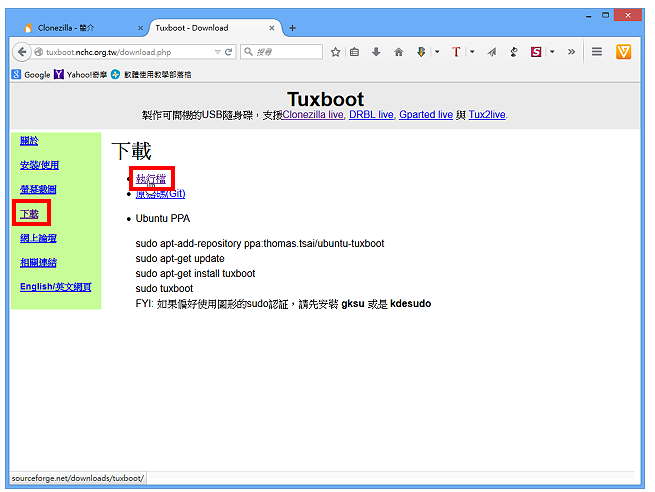Open the English/英文網頁 sidebar link
This screenshot has height=492, width=655.
(x=56, y=287)
